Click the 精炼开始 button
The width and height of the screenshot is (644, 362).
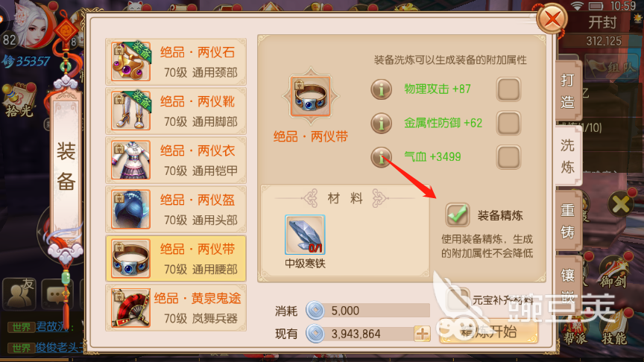[x=488, y=331]
